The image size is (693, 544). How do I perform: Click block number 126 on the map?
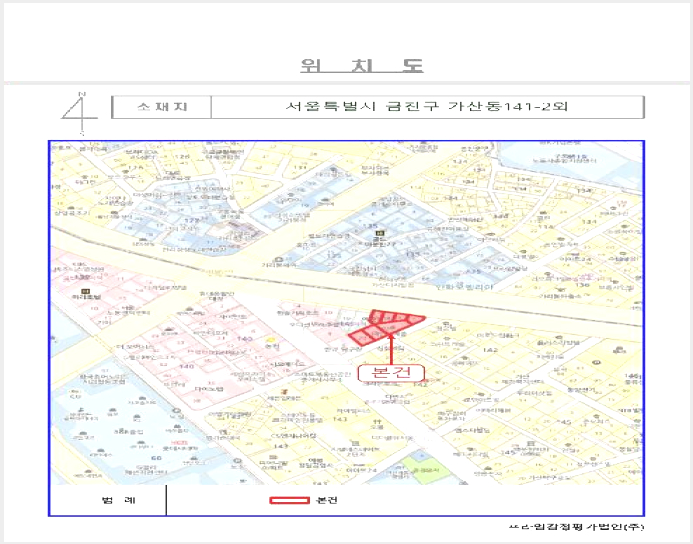pos(183,156)
